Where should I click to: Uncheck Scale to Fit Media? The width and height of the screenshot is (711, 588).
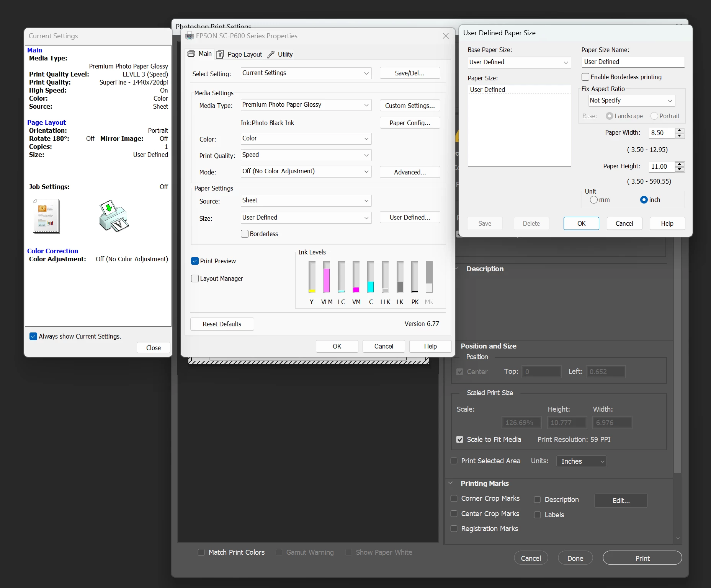[460, 440]
